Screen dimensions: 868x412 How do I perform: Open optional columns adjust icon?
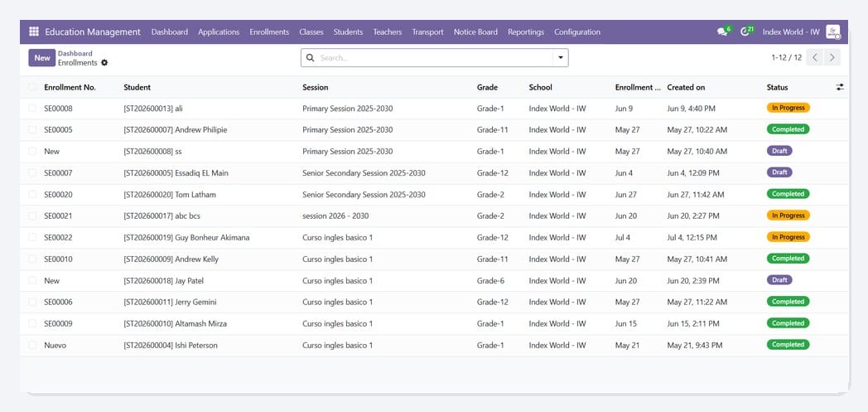[x=840, y=87]
